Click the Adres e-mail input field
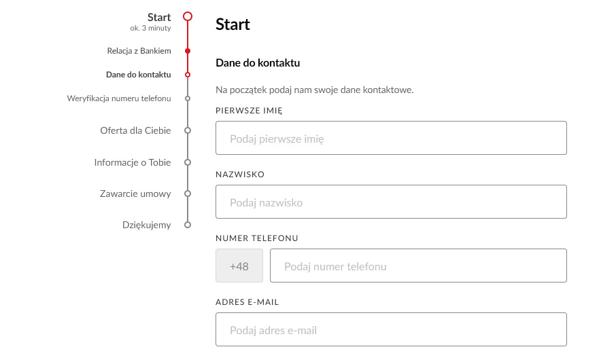 coord(391,329)
